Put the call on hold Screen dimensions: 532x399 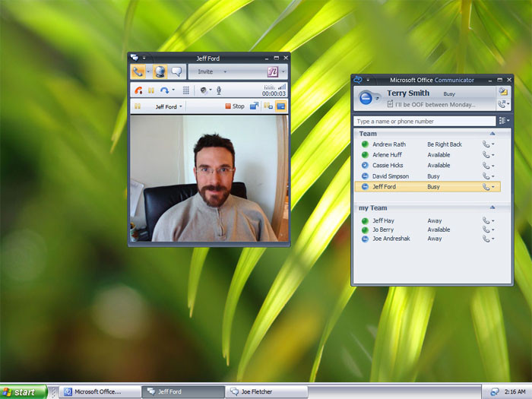tap(151, 90)
